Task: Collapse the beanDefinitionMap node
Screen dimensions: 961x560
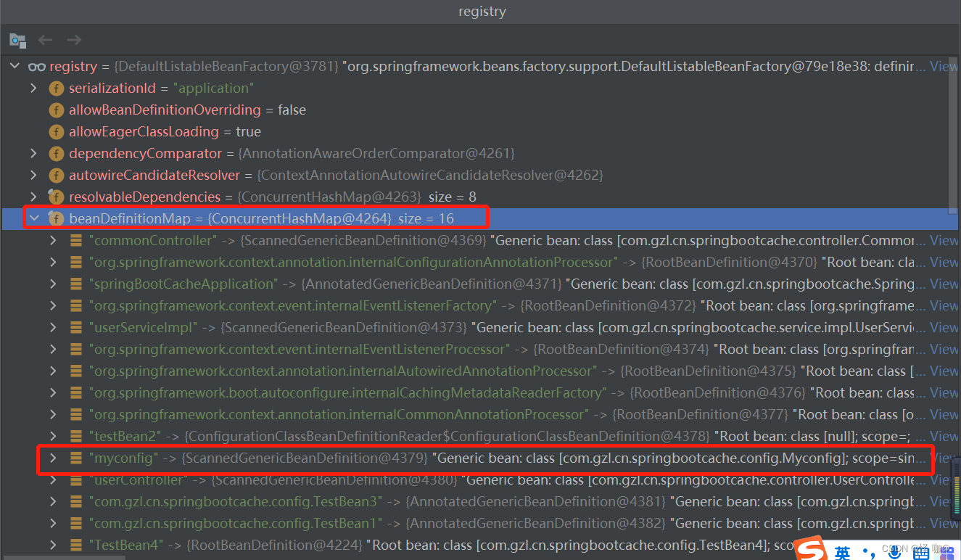Action: pyautogui.click(x=33, y=218)
